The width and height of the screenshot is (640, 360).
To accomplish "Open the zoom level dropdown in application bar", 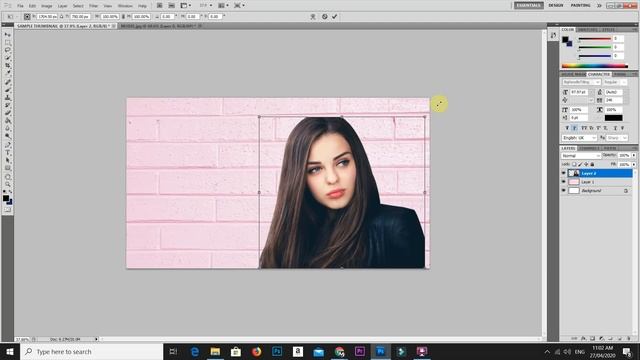I will (x=206, y=6).
